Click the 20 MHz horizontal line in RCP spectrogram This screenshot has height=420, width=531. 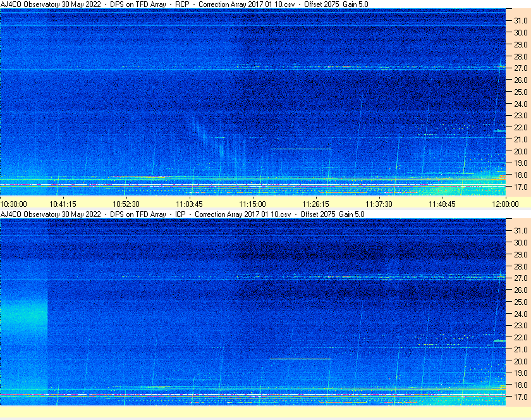300,149
